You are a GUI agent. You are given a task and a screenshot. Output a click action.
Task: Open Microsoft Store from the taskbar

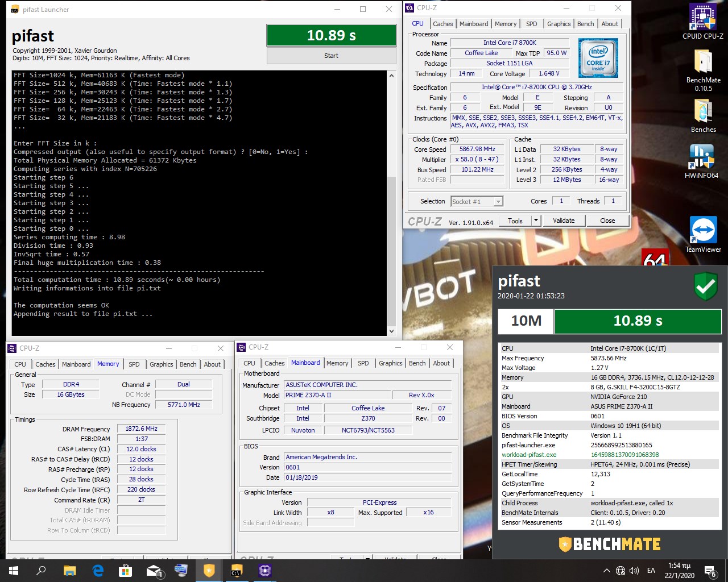pyautogui.click(x=125, y=571)
